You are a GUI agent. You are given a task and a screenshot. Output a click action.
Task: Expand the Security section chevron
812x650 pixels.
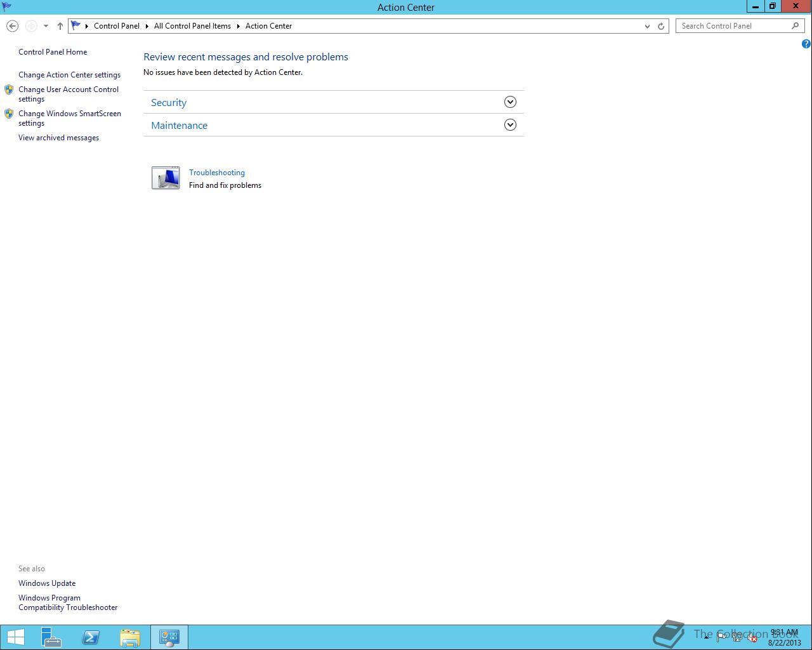[510, 102]
